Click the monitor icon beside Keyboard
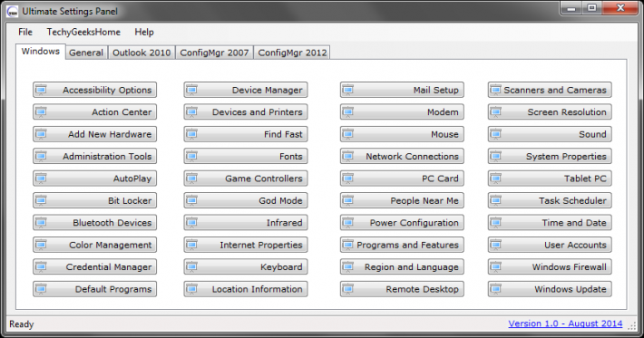Screen dimensions: 644x338 click(x=191, y=267)
